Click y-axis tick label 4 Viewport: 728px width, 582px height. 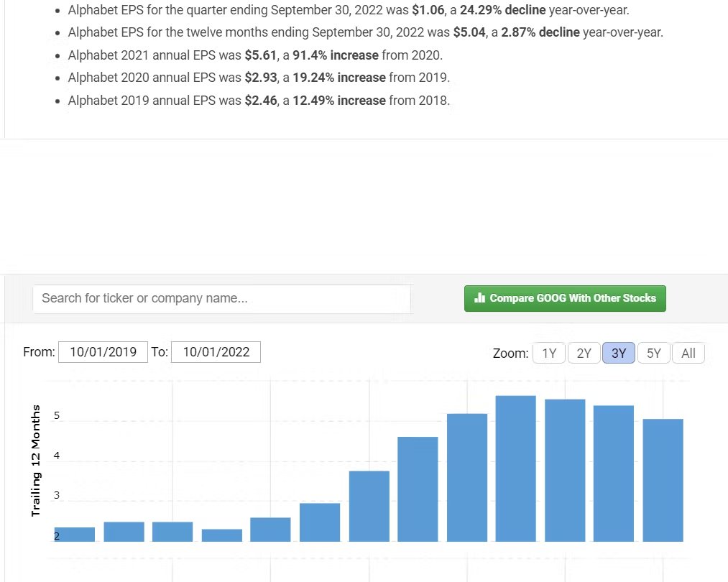tap(57, 456)
